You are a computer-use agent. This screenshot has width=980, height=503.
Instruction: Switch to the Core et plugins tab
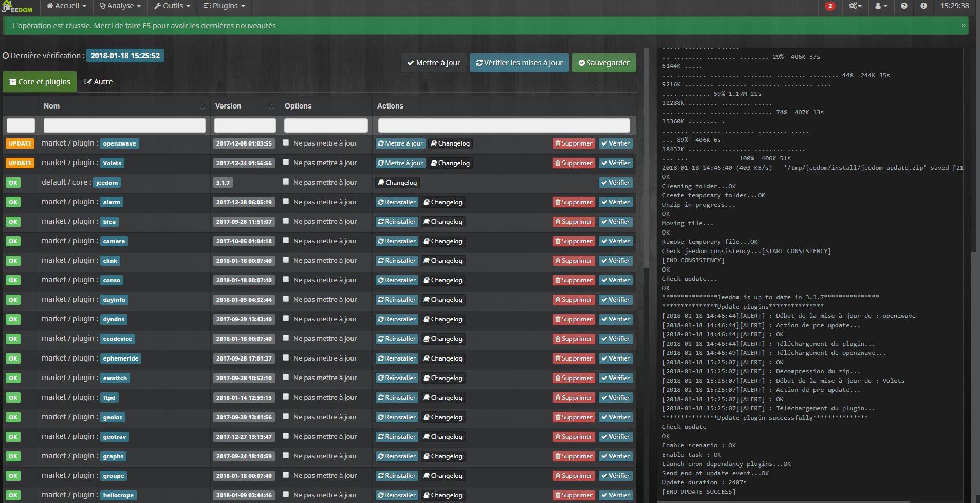click(x=40, y=82)
